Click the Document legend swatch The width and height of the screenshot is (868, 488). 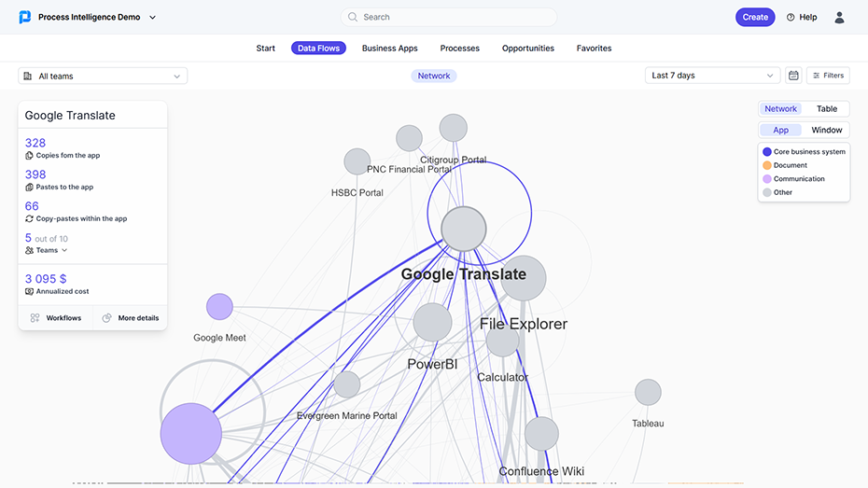(766, 165)
